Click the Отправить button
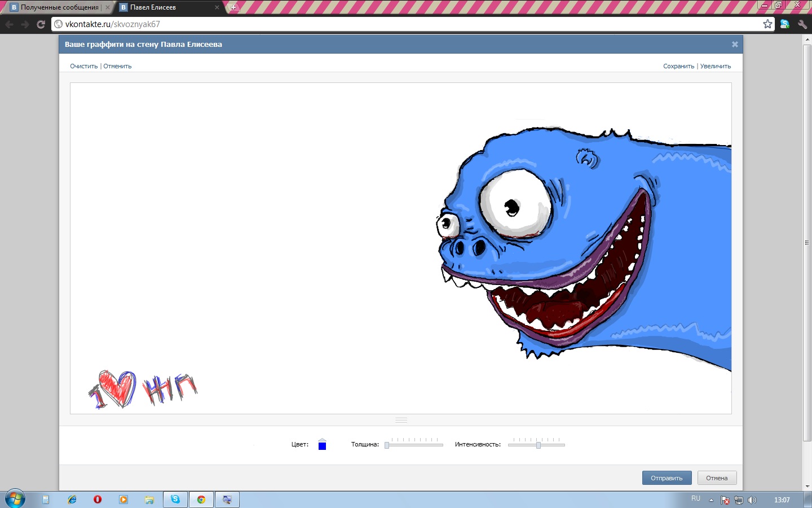This screenshot has height=508, width=812. point(667,478)
